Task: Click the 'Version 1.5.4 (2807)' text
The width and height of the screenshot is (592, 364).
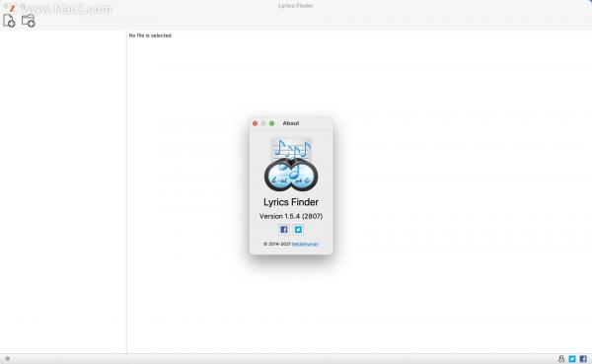Action: click(291, 216)
